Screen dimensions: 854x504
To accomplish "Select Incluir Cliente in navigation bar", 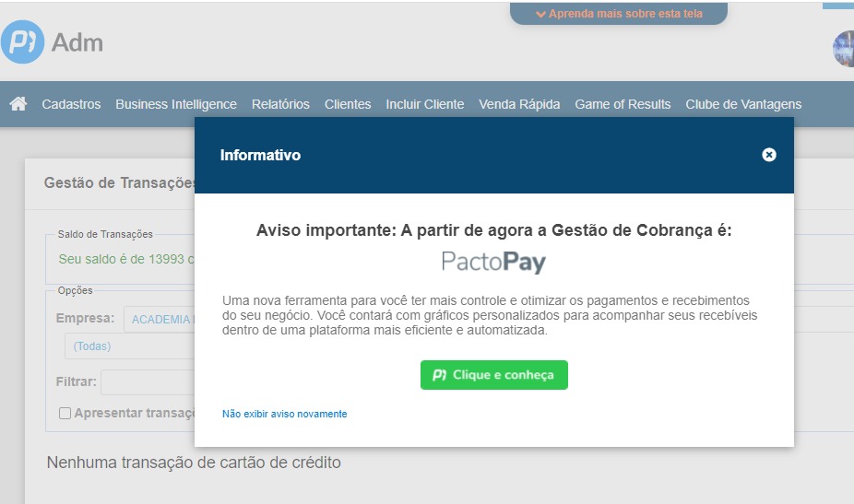I will tap(424, 104).
